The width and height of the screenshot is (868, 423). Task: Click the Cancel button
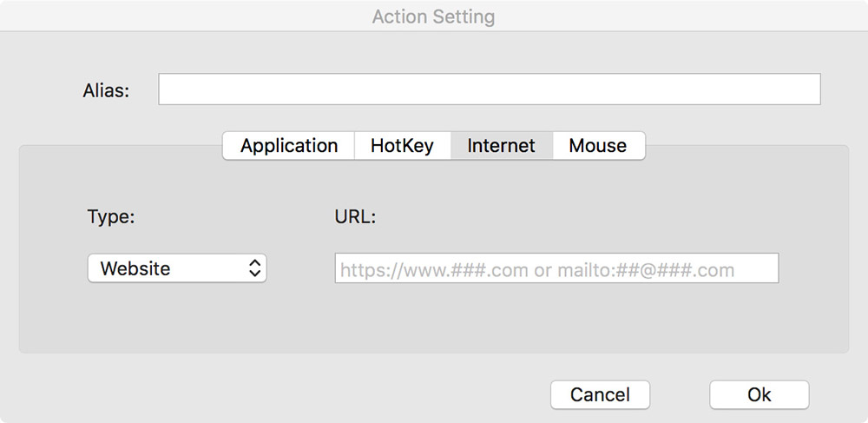tap(600, 394)
